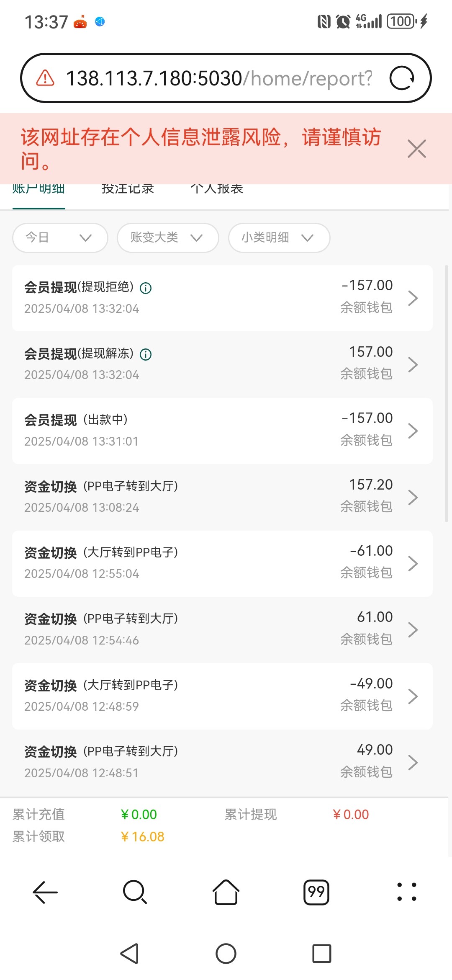452x980 pixels.
Task: Open the browser four-dot menu icon
Action: coord(406,892)
